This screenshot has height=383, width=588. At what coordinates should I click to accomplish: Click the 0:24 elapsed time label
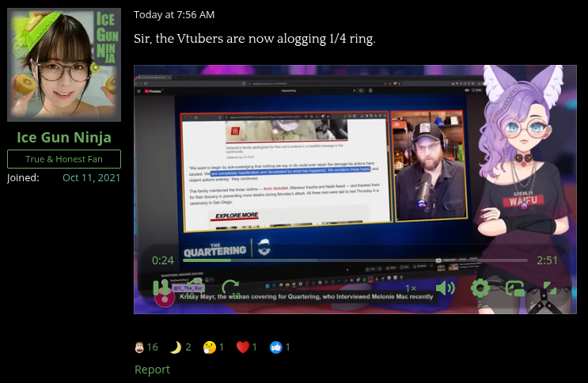[x=163, y=260]
